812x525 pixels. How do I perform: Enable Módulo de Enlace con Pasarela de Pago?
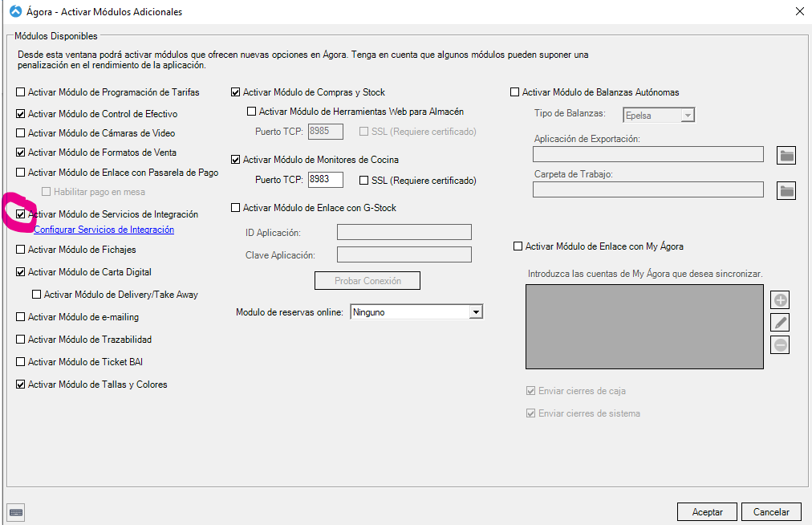(21, 172)
